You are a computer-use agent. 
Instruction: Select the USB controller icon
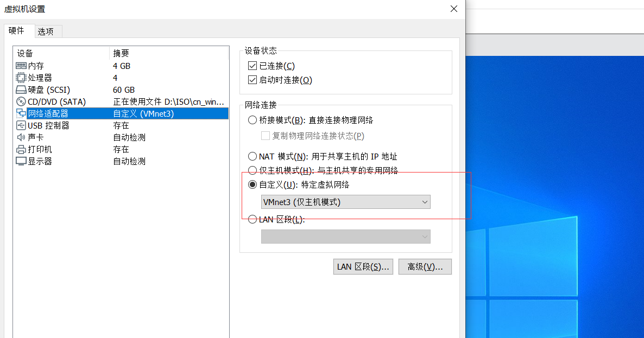(x=21, y=125)
